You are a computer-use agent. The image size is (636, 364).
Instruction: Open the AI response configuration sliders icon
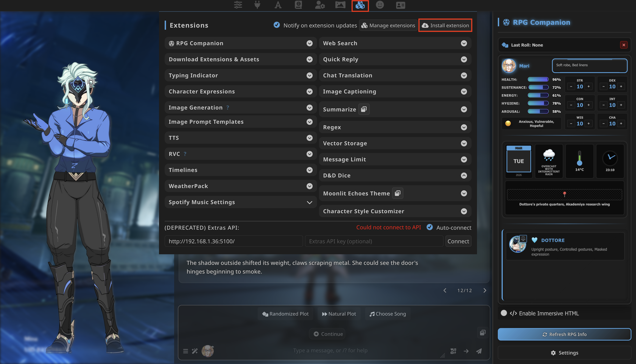(238, 5)
